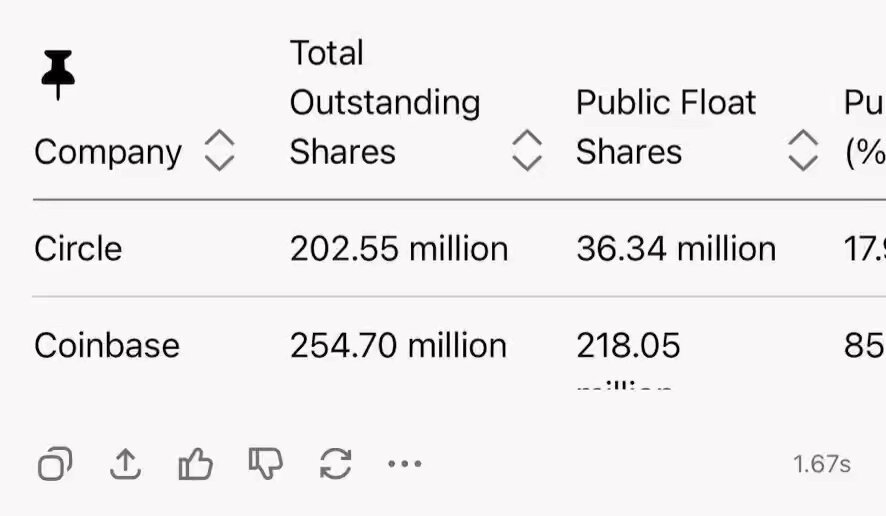Give a thumbs up to the response
886x516 pixels.
(196, 464)
